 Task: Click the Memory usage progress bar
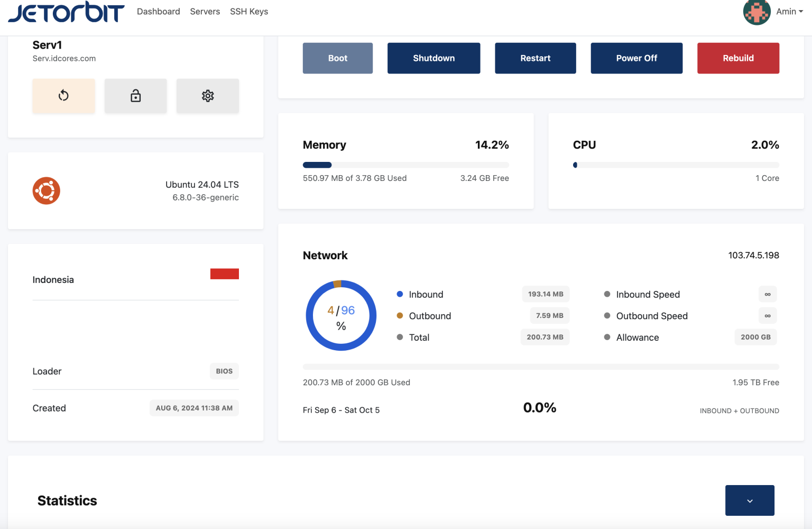point(405,165)
